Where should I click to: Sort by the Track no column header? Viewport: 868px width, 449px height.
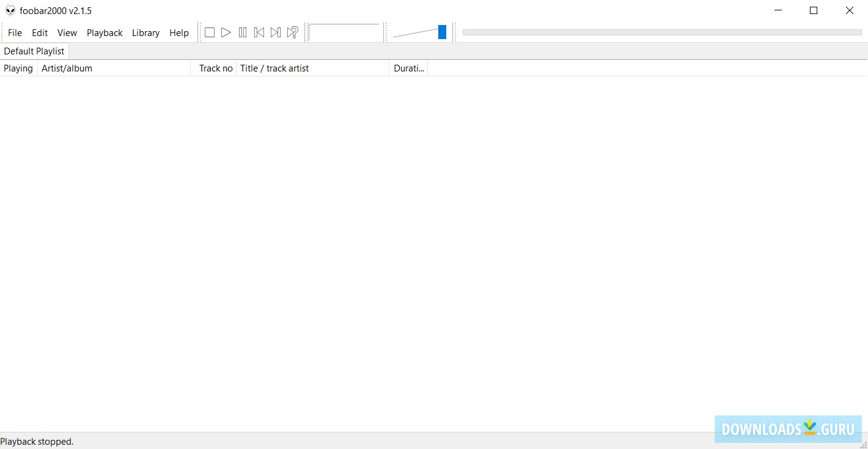click(215, 68)
